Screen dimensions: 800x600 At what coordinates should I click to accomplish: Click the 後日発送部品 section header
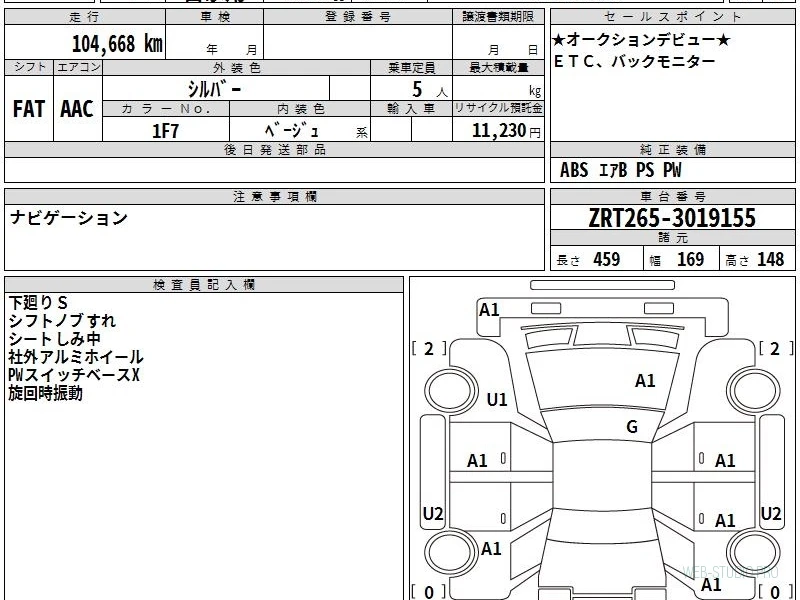pyautogui.click(x=274, y=150)
